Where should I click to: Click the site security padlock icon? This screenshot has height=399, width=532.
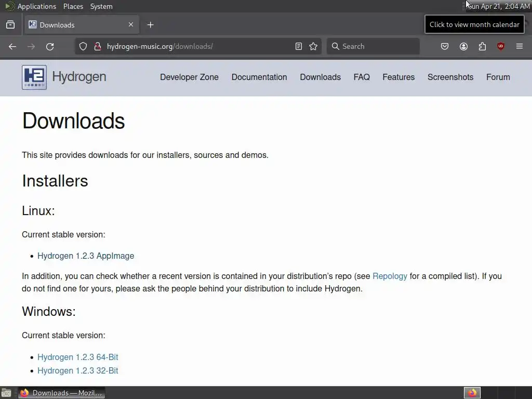pyautogui.click(x=98, y=46)
